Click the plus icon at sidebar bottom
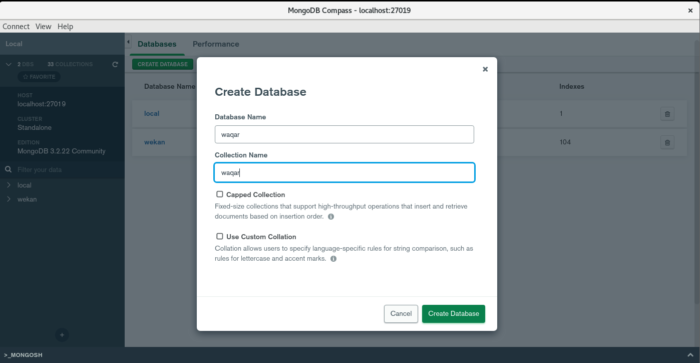The width and height of the screenshot is (700, 363). click(x=62, y=335)
